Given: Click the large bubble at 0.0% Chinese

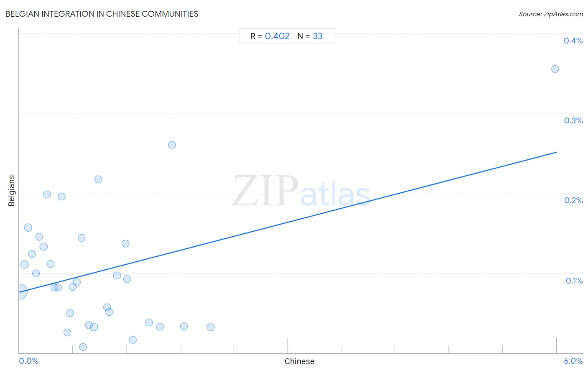Looking at the screenshot, I should pos(20,291).
